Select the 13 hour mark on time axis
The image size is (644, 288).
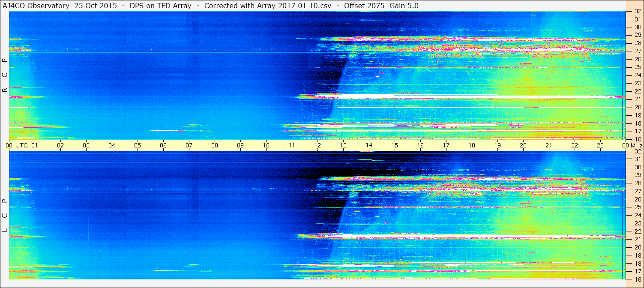point(343,145)
